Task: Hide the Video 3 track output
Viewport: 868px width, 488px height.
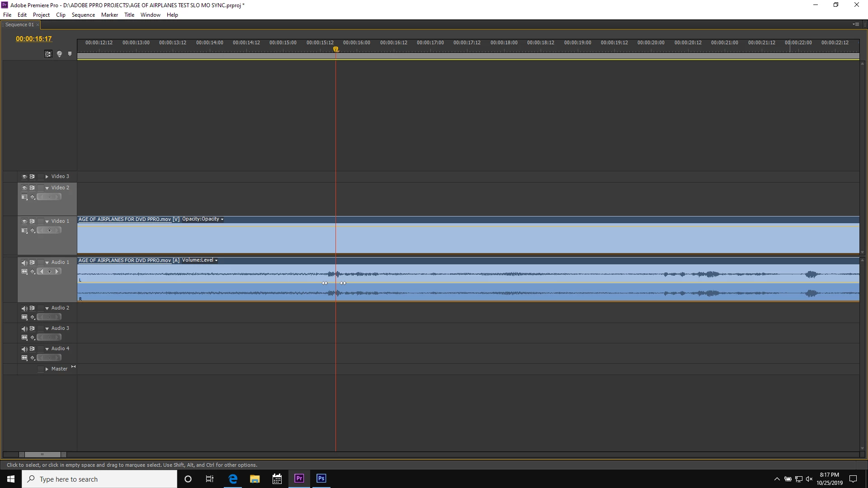Action: pyautogui.click(x=24, y=177)
